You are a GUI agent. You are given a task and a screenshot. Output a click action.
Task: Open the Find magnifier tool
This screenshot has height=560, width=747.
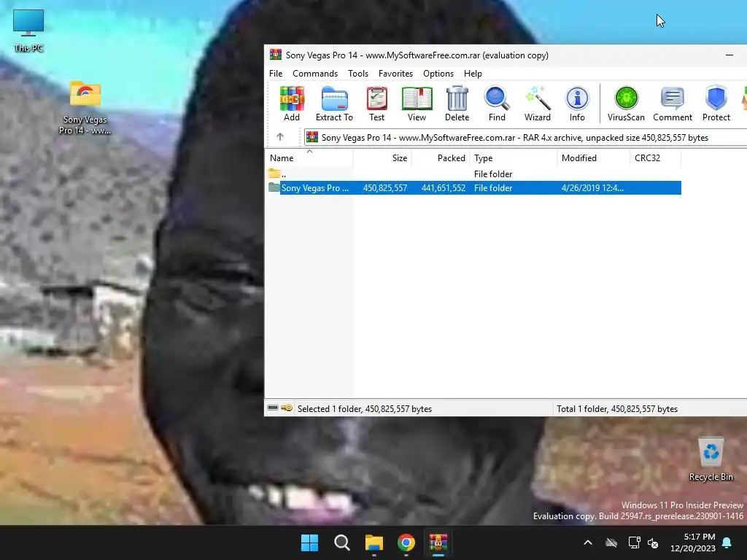pyautogui.click(x=496, y=104)
